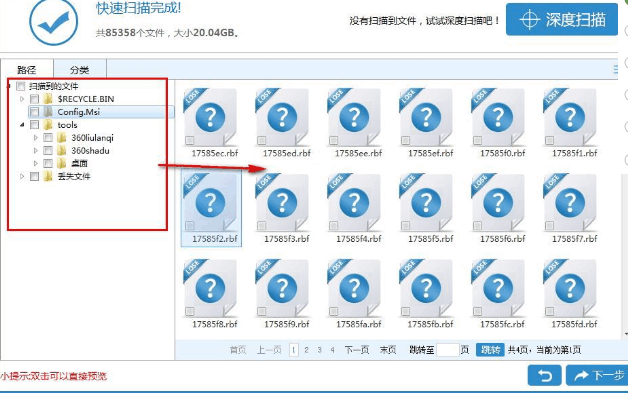Switch to the 分类 tab
The height and width of the screenshot is (393, 628).
[80, 70]
